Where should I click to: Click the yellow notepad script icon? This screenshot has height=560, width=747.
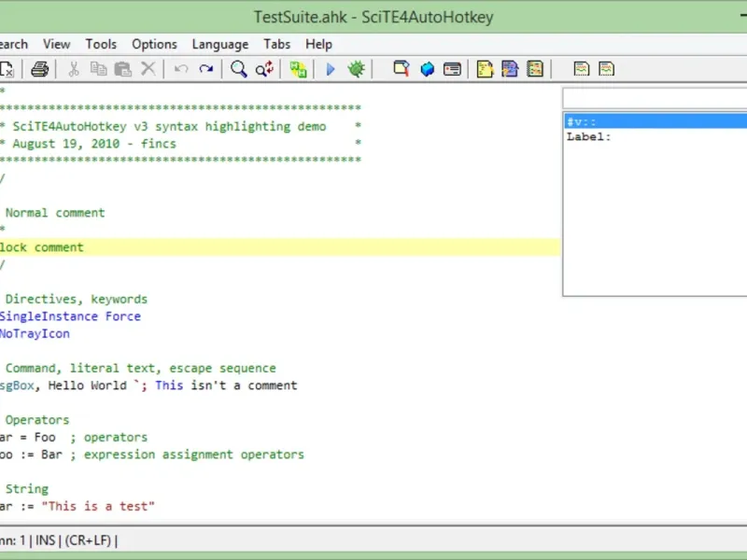click(485, 69)
